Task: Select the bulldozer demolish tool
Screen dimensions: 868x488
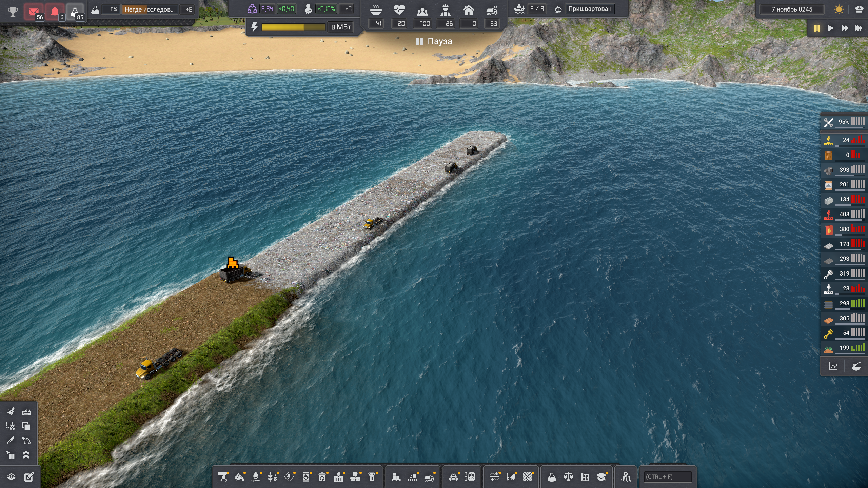Action: coord(26,412)
